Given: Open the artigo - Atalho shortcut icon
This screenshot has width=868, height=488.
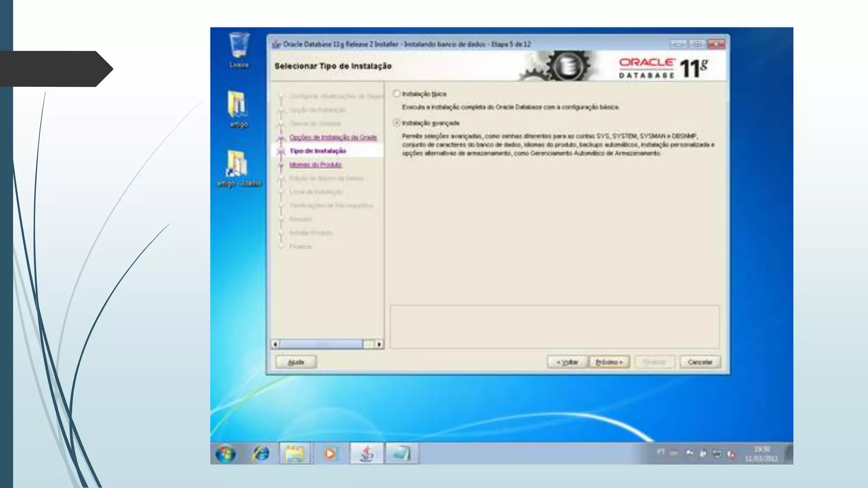Looking at the screenshot, I should click(238, 165).
